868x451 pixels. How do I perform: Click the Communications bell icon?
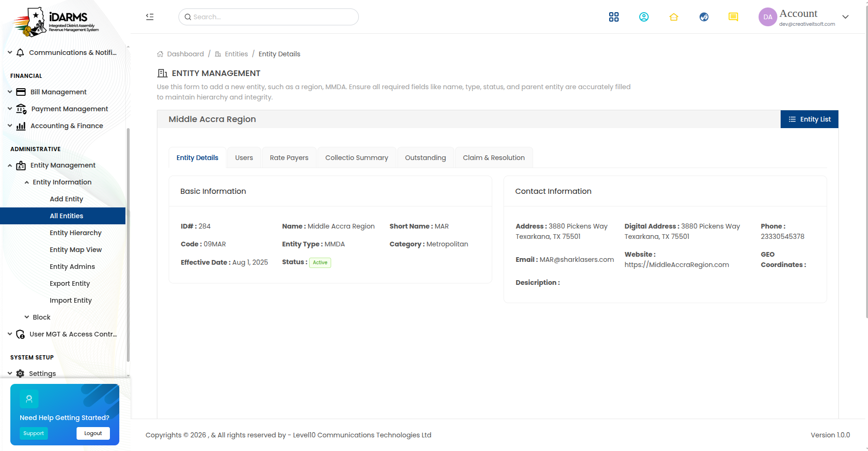pyautogui.click(x=20, y=53)
